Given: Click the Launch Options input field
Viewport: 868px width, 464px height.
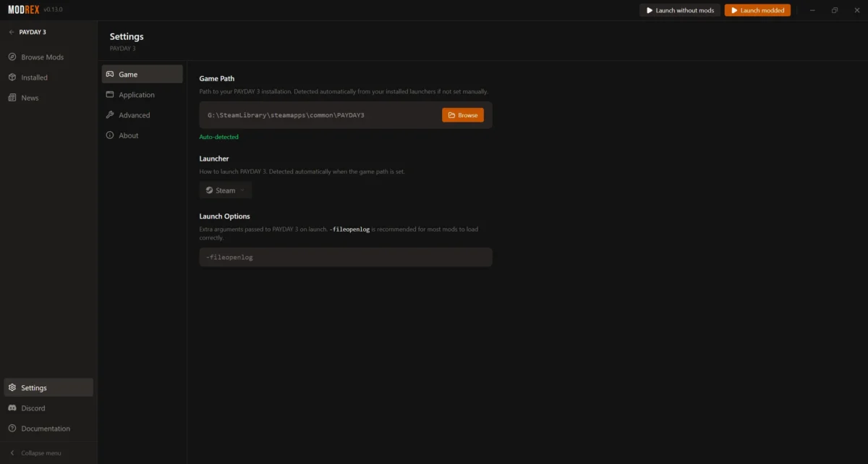Looking at the screenshot, I should tap(346, 257).
